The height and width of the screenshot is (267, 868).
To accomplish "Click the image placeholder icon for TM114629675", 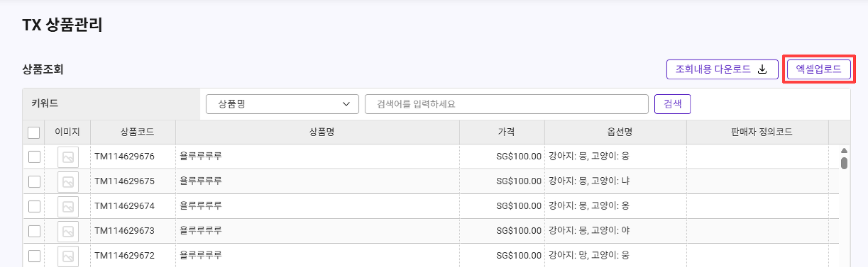I will 68,182.
